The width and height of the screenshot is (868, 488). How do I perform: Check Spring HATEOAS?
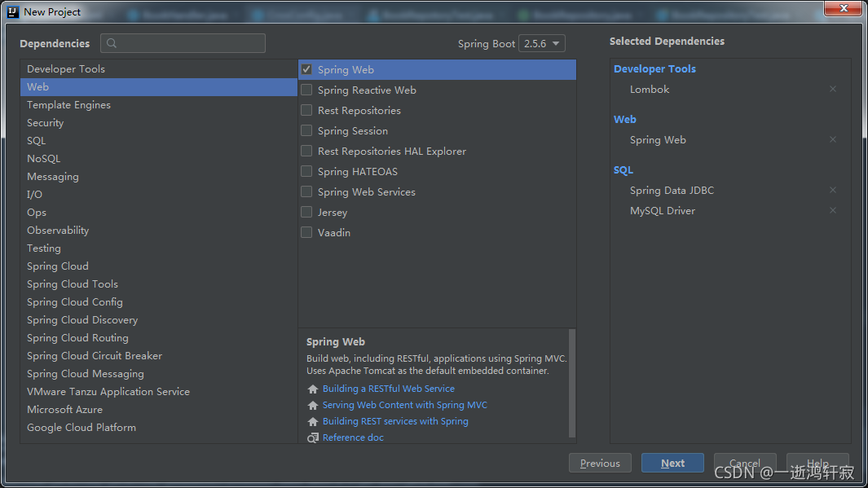pyautogui.click(x=306, y=172)
